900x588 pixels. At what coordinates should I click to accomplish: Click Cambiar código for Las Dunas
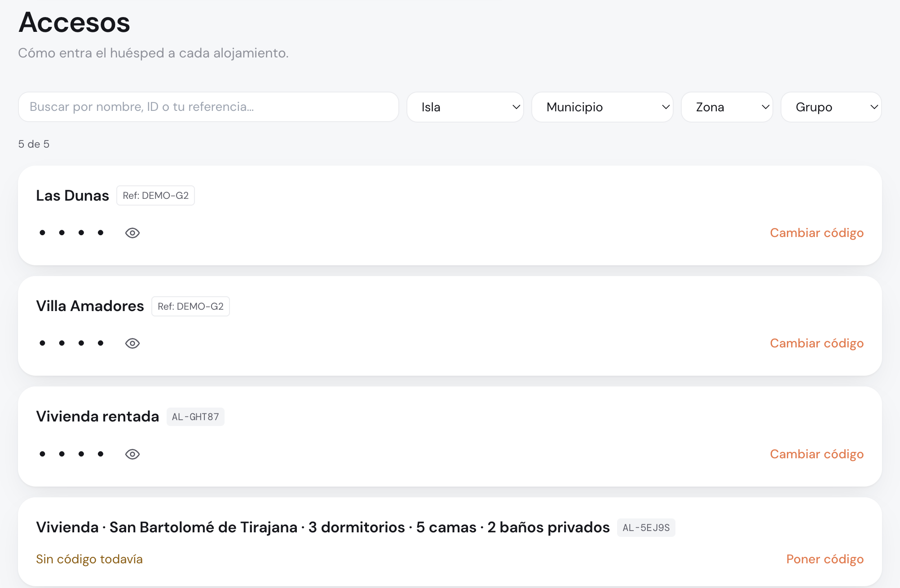[817, 233]
